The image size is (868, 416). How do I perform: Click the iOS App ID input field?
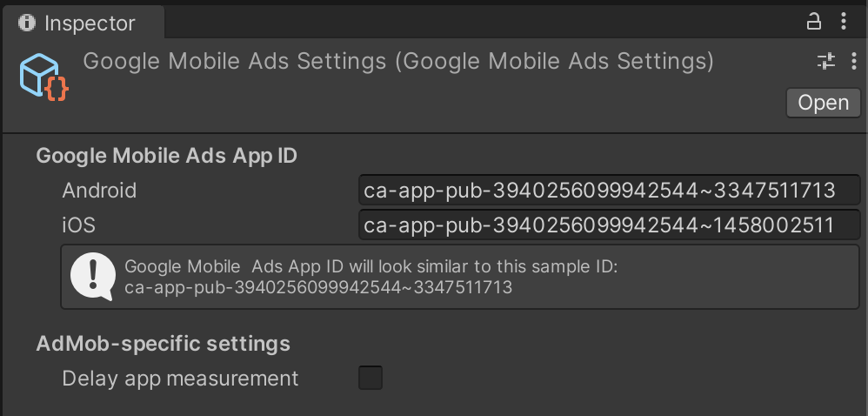609,225
